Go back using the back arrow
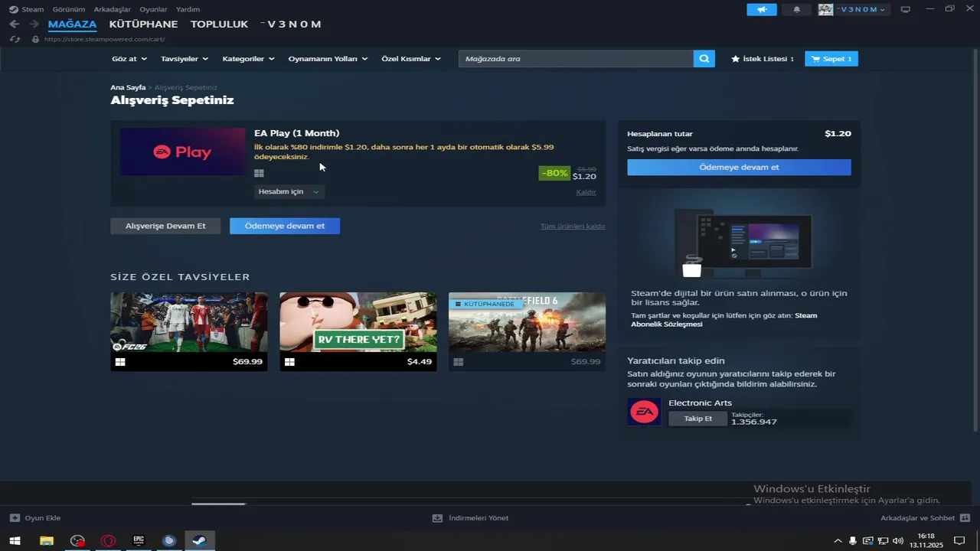 click(x=14, y=24)
